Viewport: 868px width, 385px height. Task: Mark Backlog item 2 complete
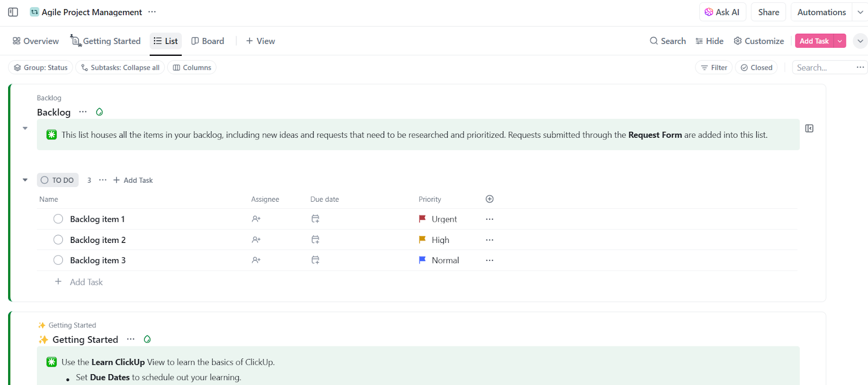pyautogui.click(x=58, y=240)
